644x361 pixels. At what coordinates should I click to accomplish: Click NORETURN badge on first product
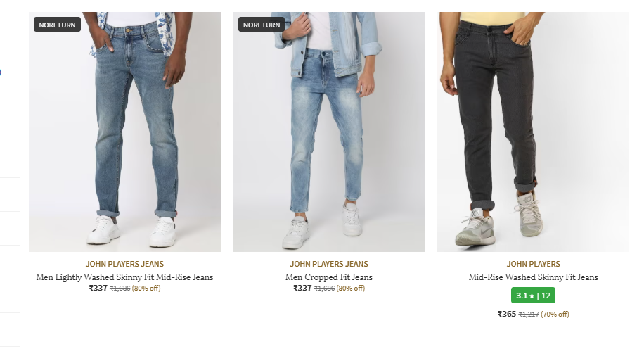tap(57, 25)
